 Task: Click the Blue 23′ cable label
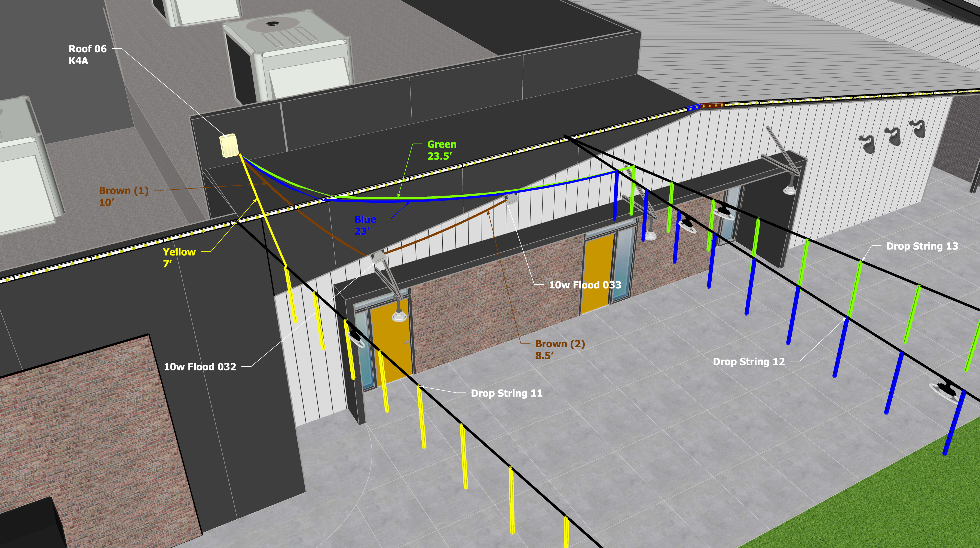365,225
